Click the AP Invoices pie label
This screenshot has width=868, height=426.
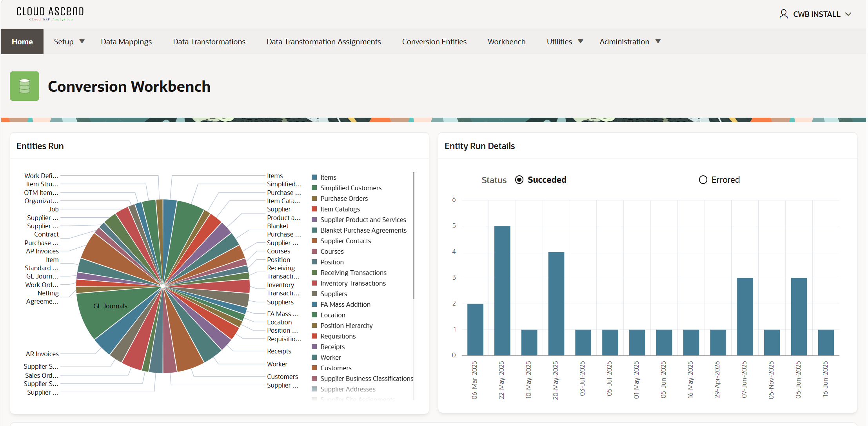pyautogui.click(x=42, y=251)
